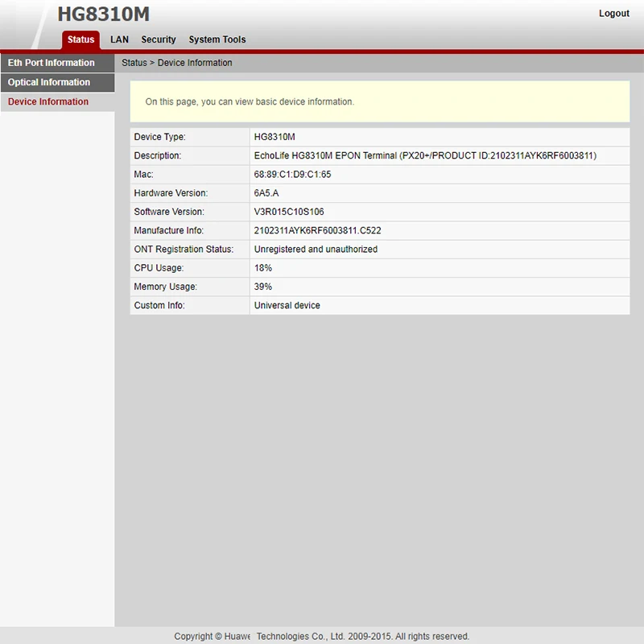Open the Security tab

pos(159,39)
